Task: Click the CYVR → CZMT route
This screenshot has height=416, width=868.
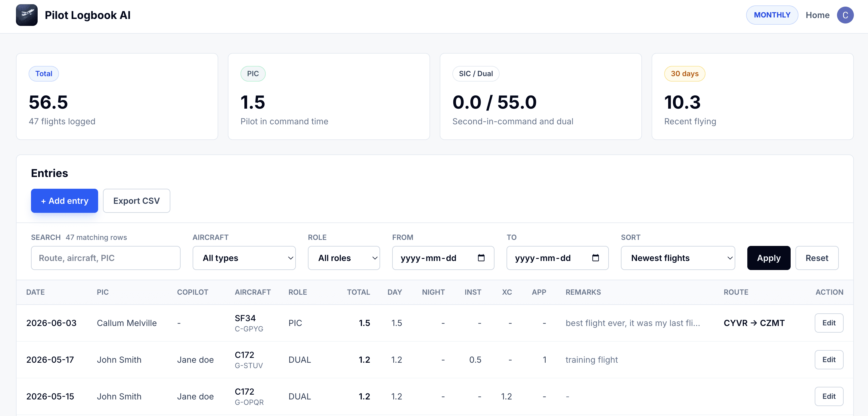Action: [754, 323]
